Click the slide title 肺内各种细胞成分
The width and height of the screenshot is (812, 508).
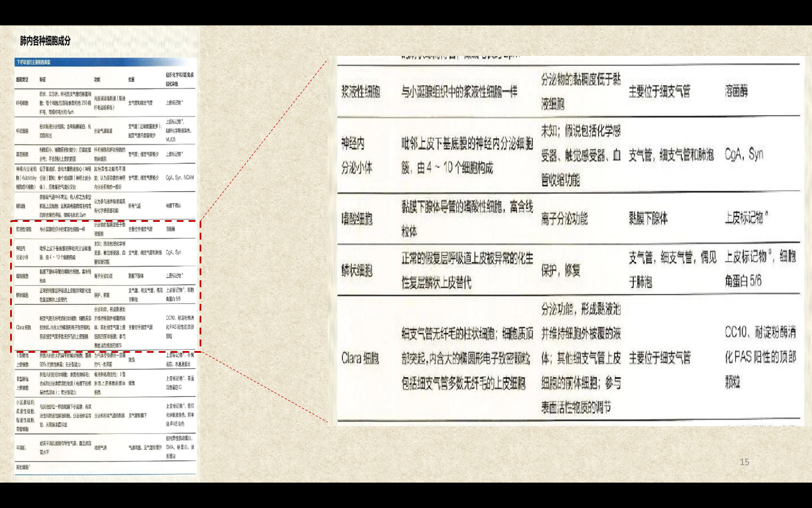pos(45,41)
